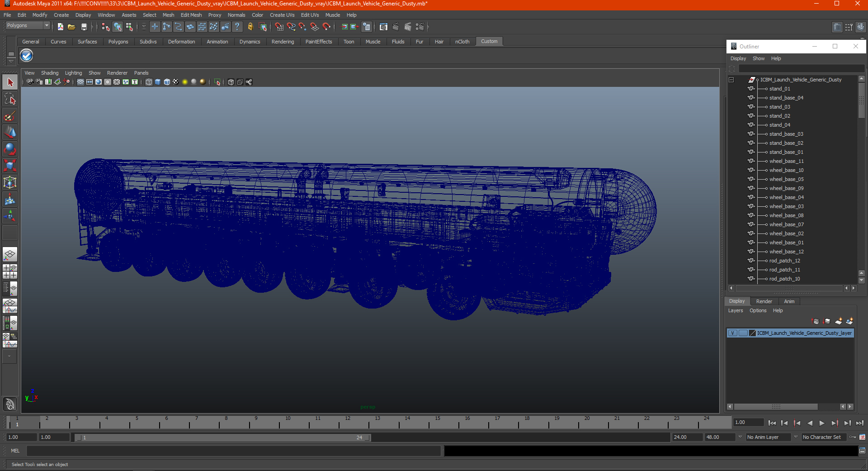Create a new scene from status line
Viewport: 868px width, 471px height.
point(60,27)
